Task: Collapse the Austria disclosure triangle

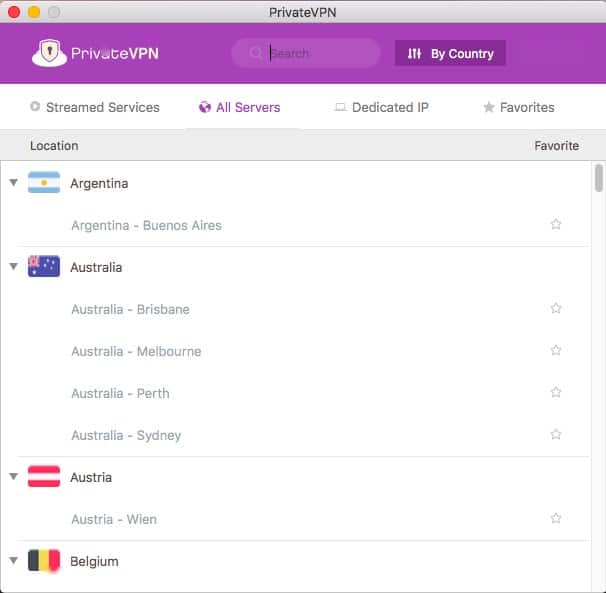Action: click(x=13, y=477)
